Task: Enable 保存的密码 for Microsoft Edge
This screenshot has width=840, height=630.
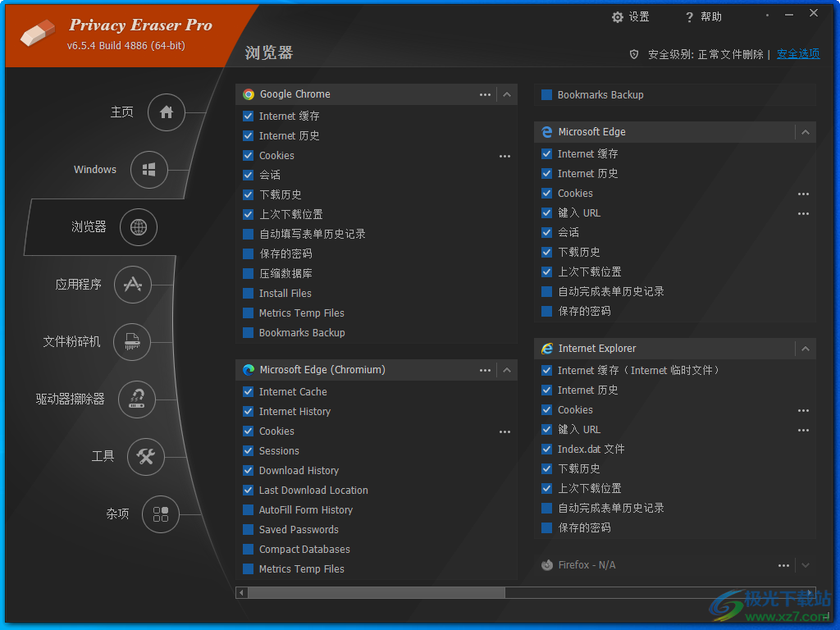Action: (546, 311)
